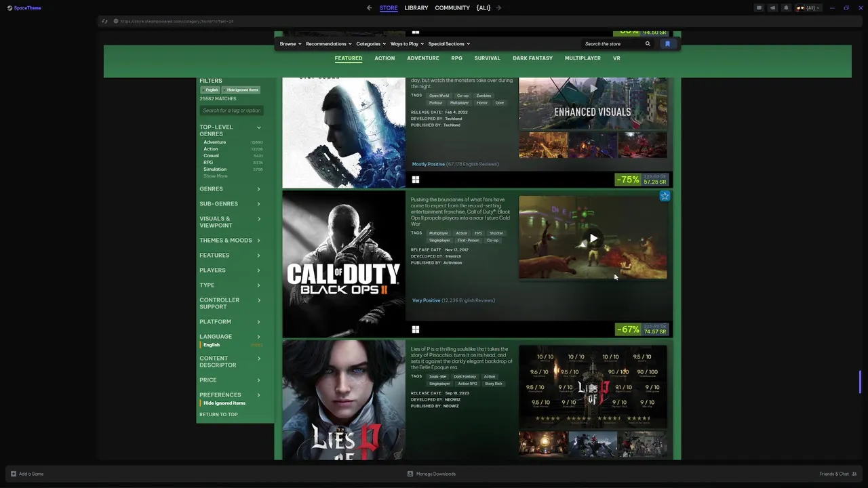
Task: Click the Return to Top link
Action: click(x=218, y=415)
